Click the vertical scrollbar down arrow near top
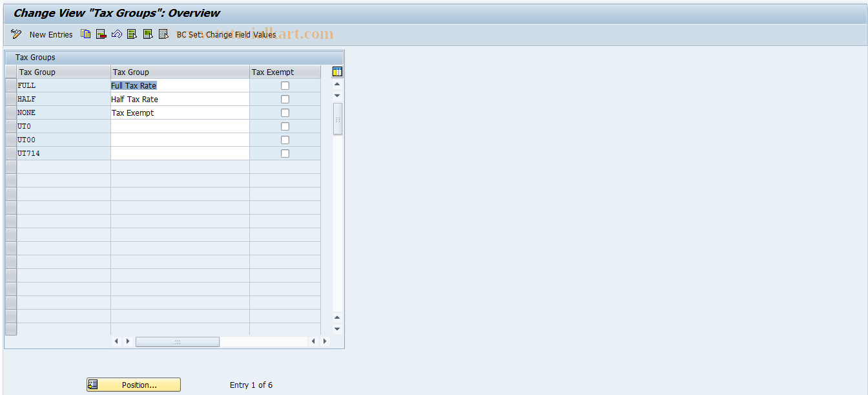 337,96
